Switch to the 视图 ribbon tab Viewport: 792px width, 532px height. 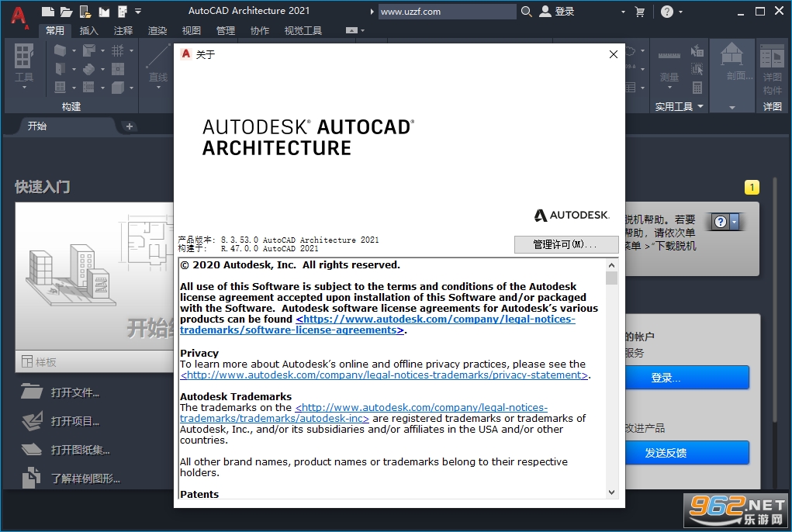coord(192,30)
